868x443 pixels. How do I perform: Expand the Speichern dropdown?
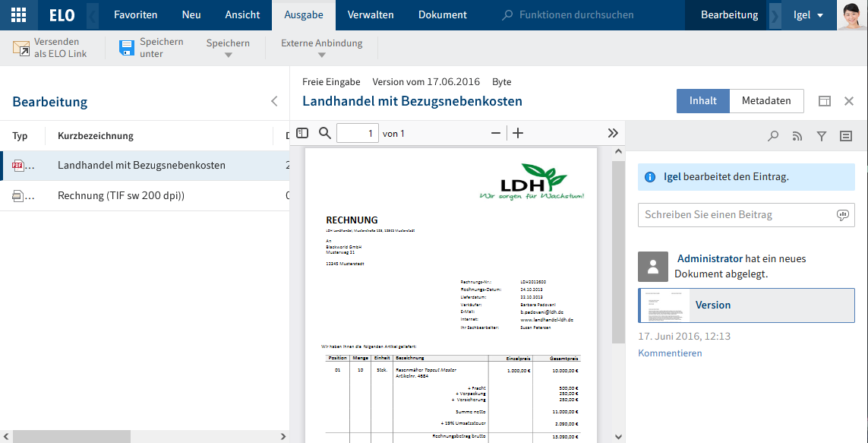pos(228,49)
